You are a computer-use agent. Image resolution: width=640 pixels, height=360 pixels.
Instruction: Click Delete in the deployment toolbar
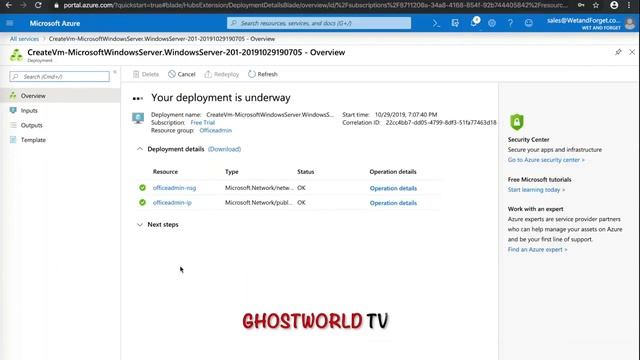(146, 74)
